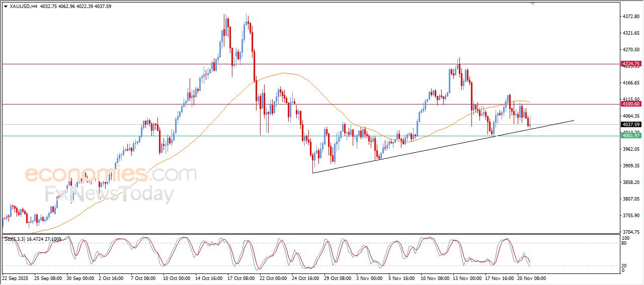Click the 14 Oct 16:00 date label
The image size is (644, 285).
click(x=209, y=278)
